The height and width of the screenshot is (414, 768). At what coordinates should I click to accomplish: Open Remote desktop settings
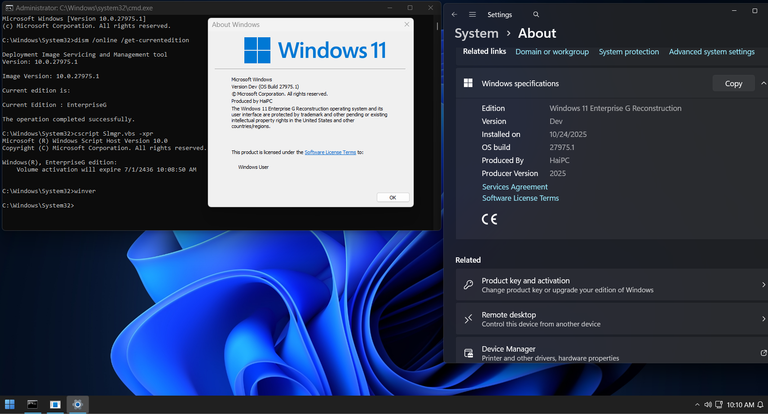pos(612,319)
